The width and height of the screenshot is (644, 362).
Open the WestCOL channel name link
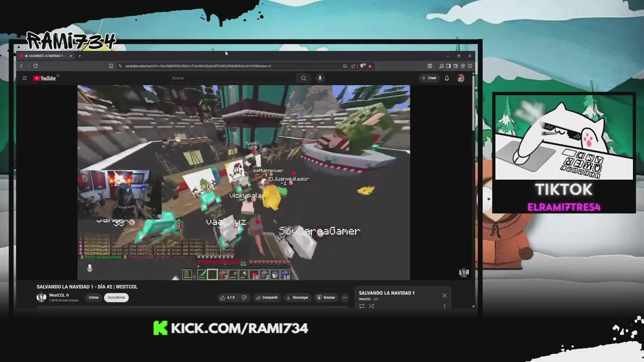[57, 295]
